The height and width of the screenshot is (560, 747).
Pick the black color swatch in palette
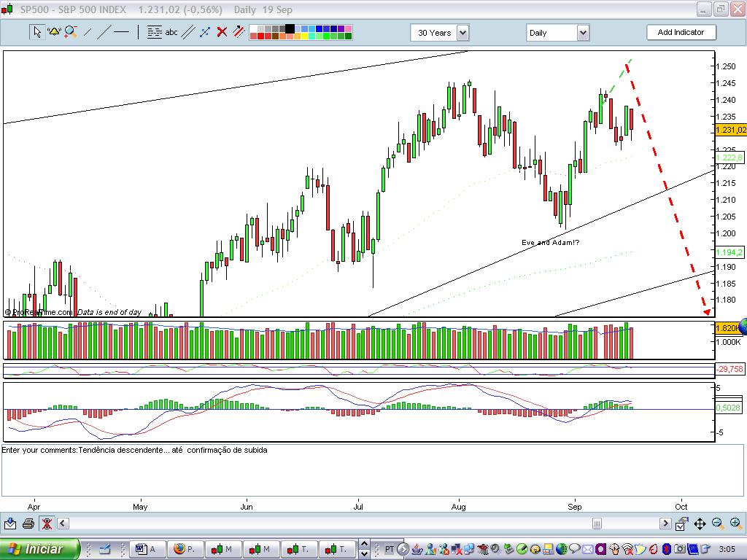click(x=290, y=28)
